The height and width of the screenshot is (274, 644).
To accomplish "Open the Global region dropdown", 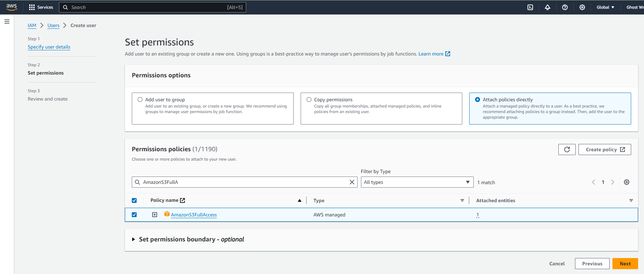I will tap(606, 7).
